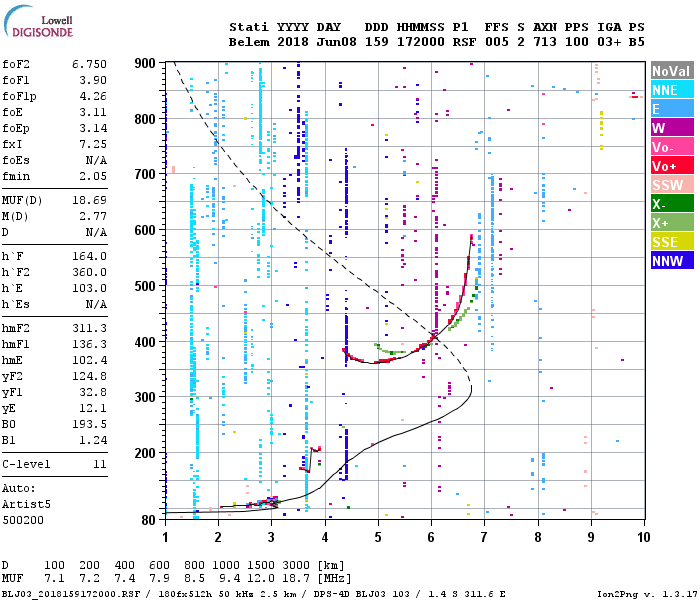Click the yE value 12.1

coord(93,408)
